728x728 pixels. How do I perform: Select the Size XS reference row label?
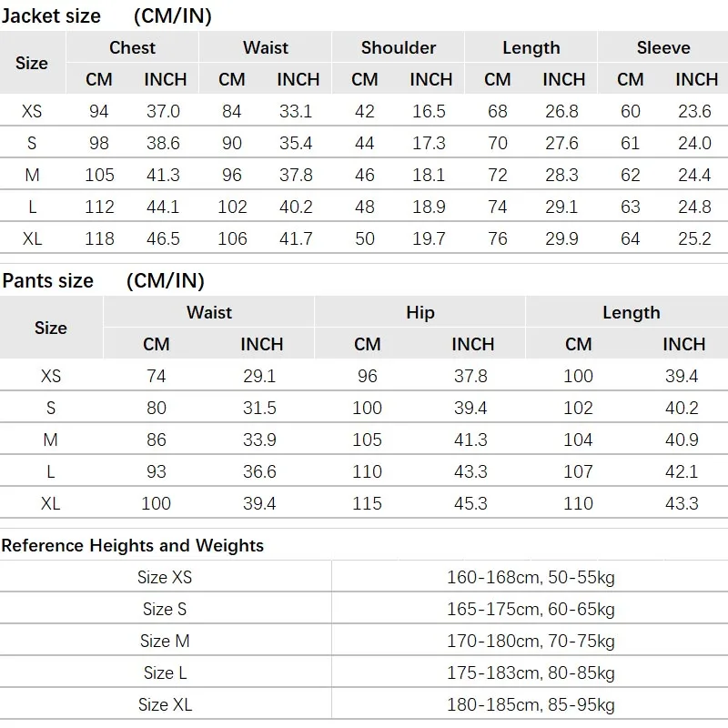(165, 577)
